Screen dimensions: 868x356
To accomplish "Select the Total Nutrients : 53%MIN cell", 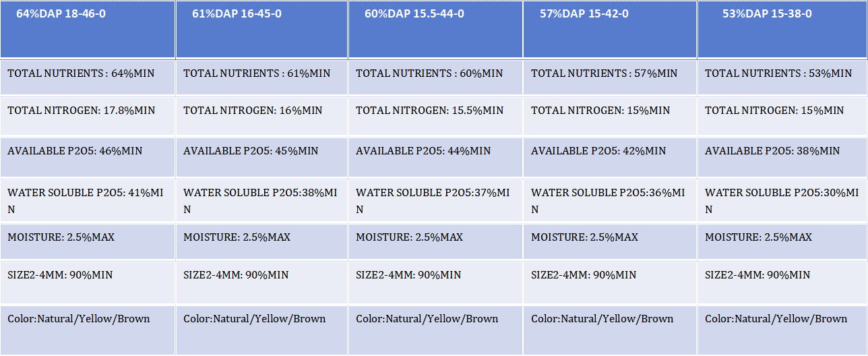I will pos(782,77).
